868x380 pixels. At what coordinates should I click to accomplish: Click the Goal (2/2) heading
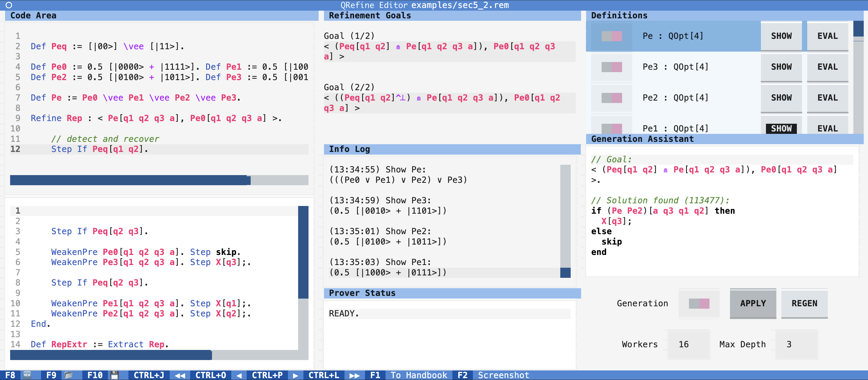pyautogui.click(x=349, y=88)
